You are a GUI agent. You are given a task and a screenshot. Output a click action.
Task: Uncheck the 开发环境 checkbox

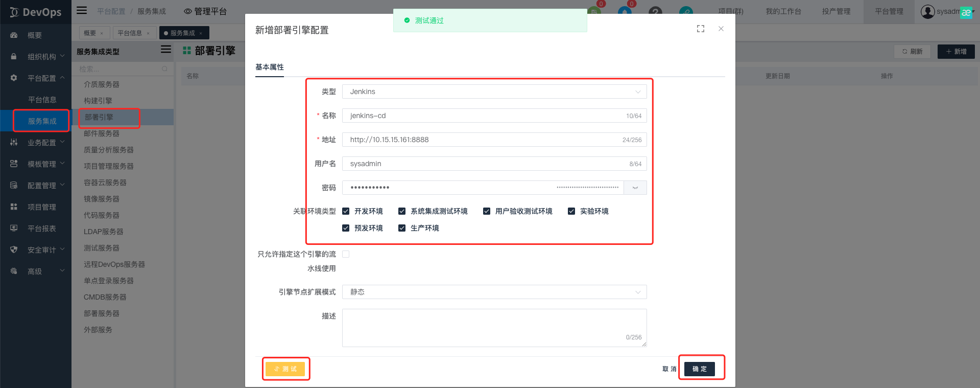point(346,211)
